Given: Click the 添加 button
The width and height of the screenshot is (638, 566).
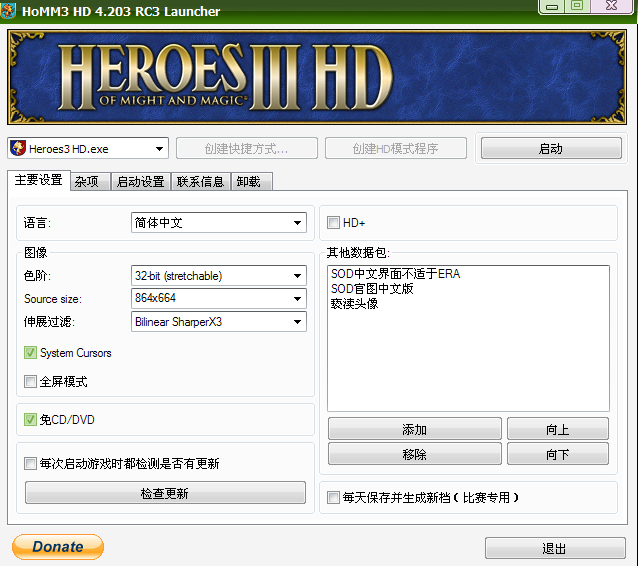Looking at the screenshot, I should click(415, 429).
